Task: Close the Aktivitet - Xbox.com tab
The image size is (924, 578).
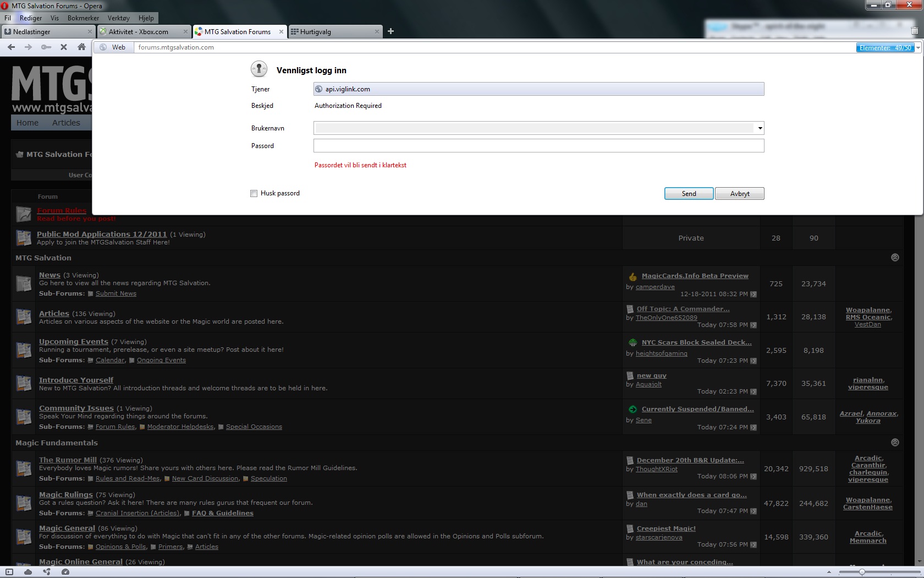Action: point(185,32)
